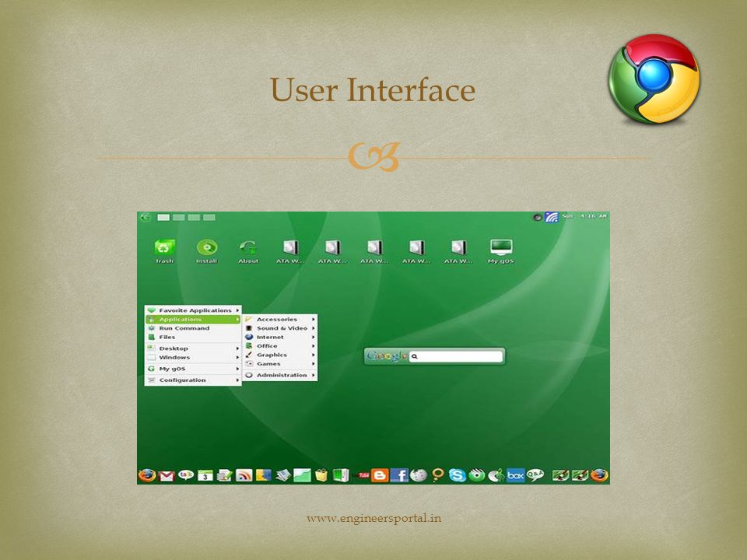Expand the Configuration submenu arrow
This screenshot has width=747, height=560.
click(237, 380)
